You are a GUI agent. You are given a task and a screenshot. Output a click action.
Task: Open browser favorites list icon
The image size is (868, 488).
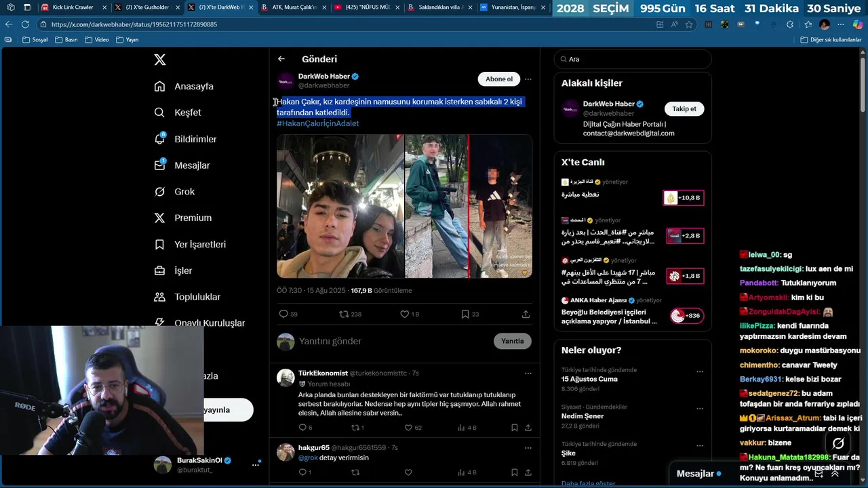pos(808,24)
